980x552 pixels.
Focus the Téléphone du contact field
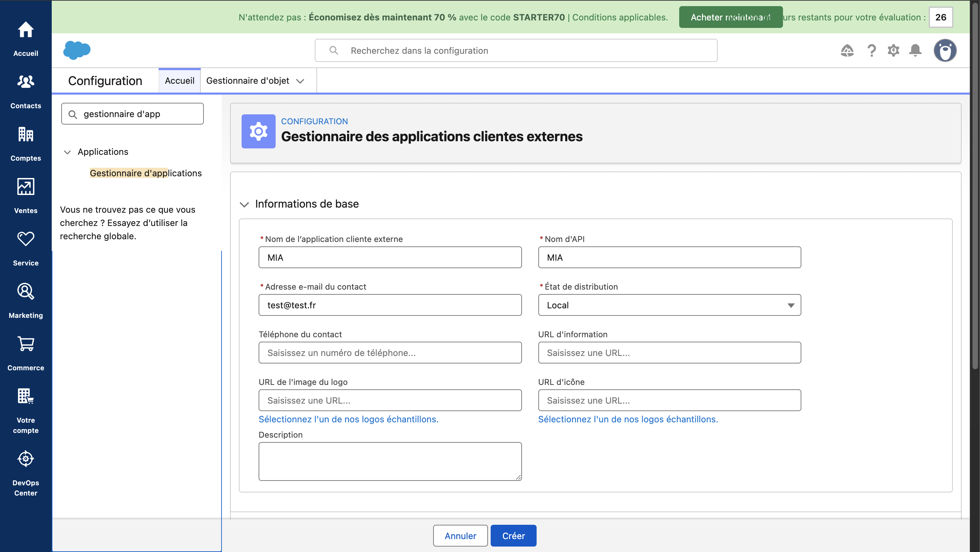pos(390,352)
